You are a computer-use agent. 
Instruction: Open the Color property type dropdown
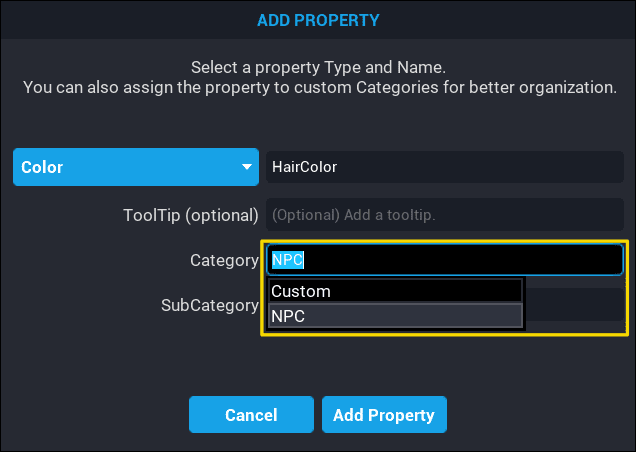click(136, 167)
